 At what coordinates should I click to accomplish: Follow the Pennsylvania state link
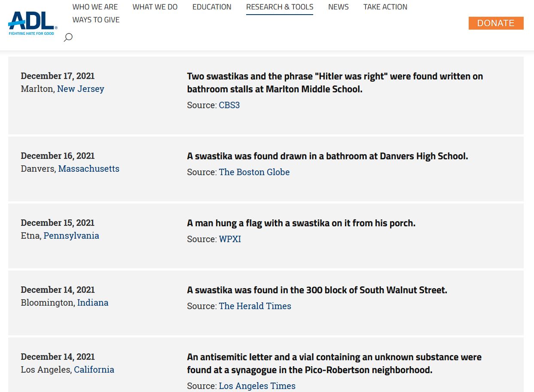71,235
